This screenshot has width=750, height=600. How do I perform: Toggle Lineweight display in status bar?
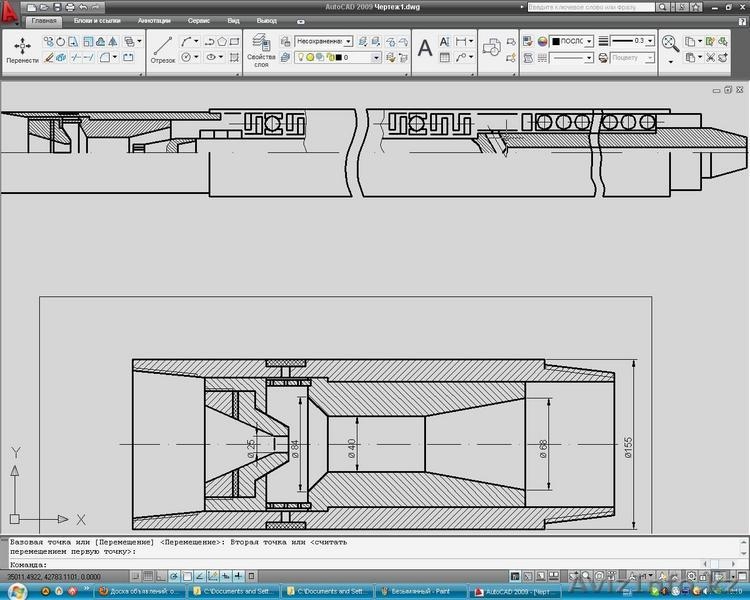[x=238, y=576]
